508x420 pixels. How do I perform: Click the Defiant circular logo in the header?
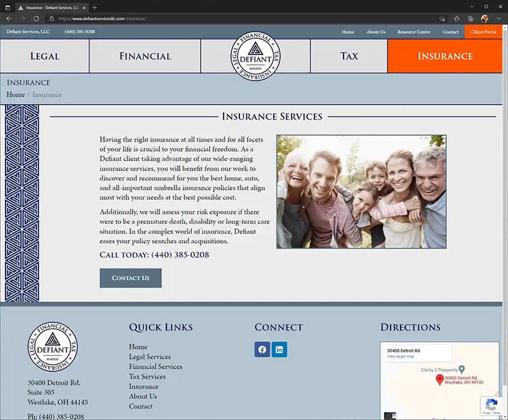click(x=255, y=56)
